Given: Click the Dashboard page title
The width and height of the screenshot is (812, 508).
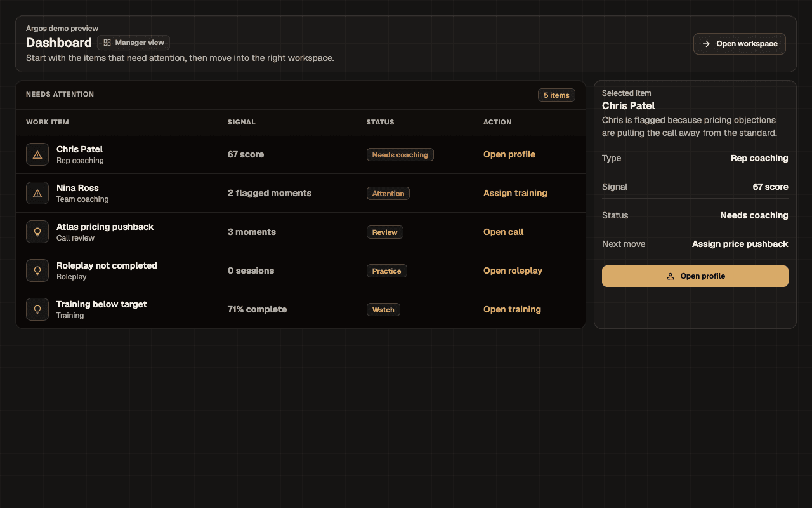Looking at the screenshot, I should (x=59, y=43).
